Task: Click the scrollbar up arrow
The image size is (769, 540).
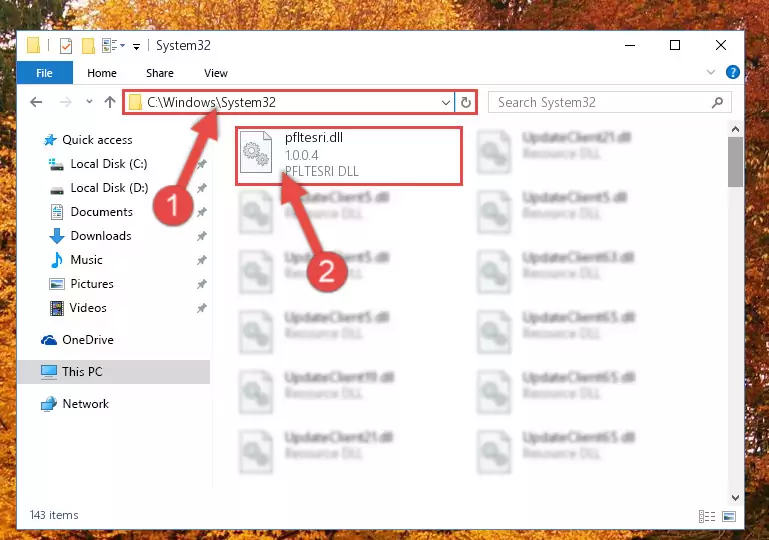Action: [735, 129]
